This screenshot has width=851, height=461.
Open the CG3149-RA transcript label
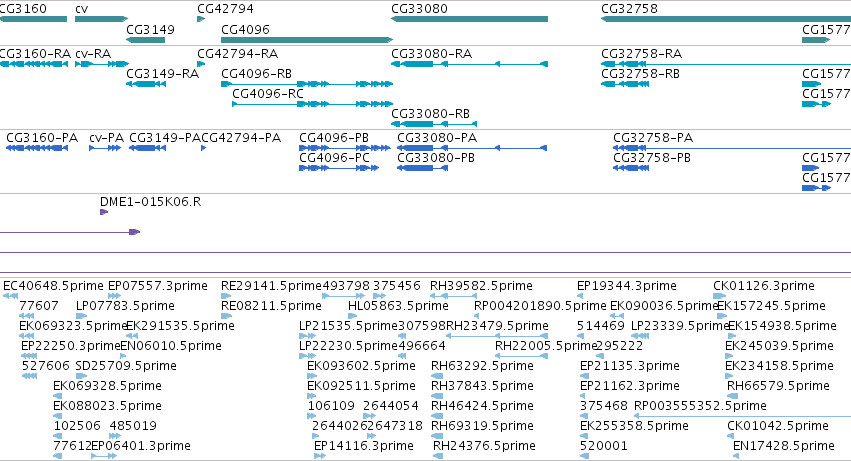[x=162, y=74]
